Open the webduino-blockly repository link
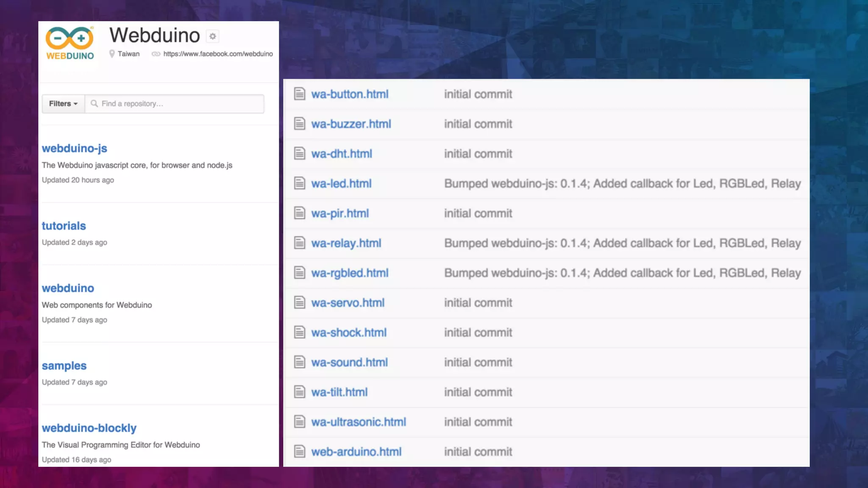 89,428
